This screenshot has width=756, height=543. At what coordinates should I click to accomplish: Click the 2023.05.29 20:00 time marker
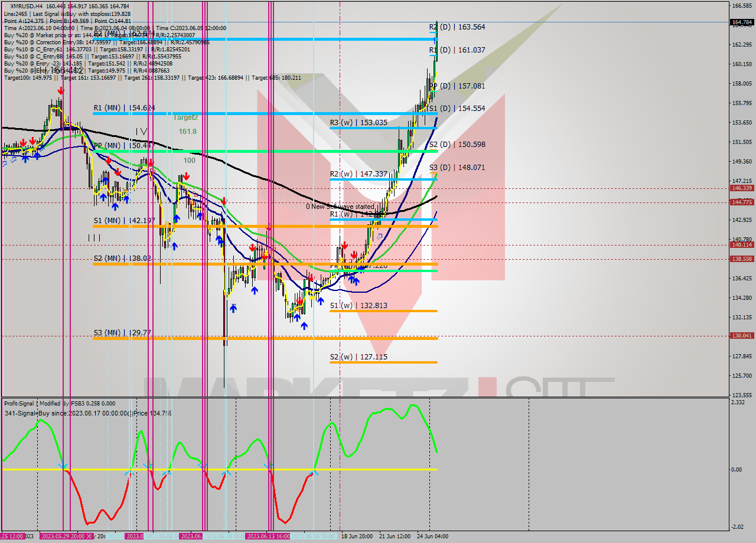(x=66, y=537)
